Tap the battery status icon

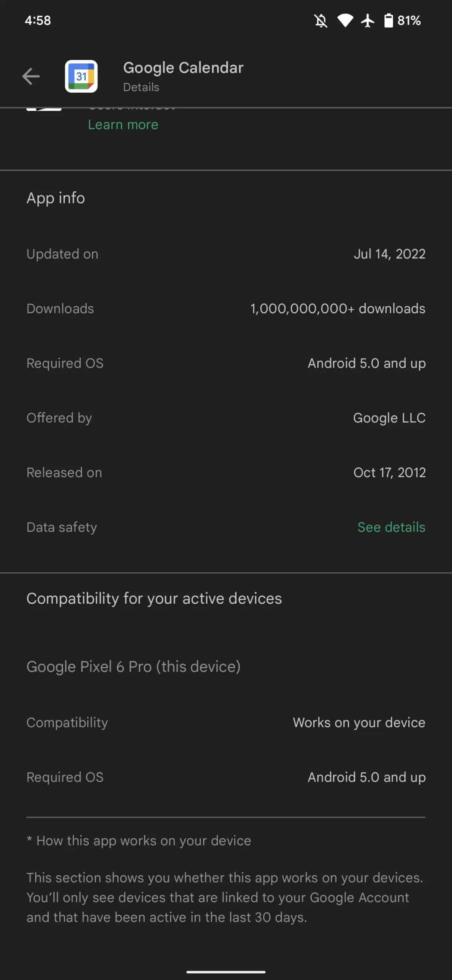[x=388, y=20]
